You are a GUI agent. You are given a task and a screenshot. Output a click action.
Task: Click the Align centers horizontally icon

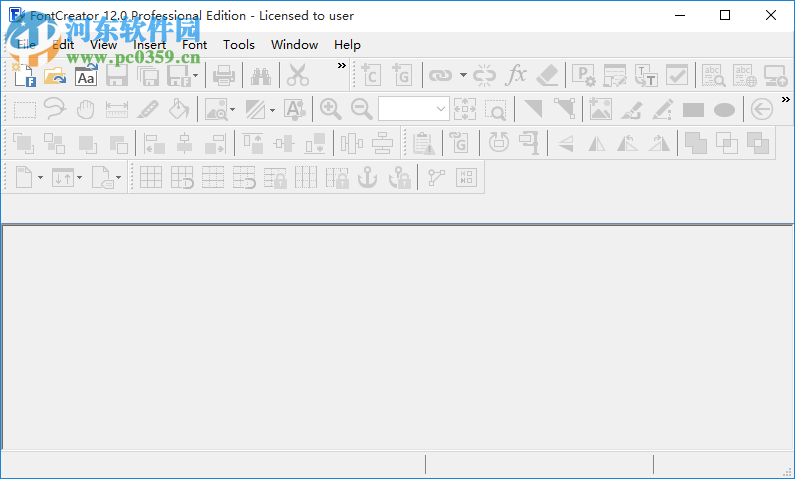tap(184, 143)
